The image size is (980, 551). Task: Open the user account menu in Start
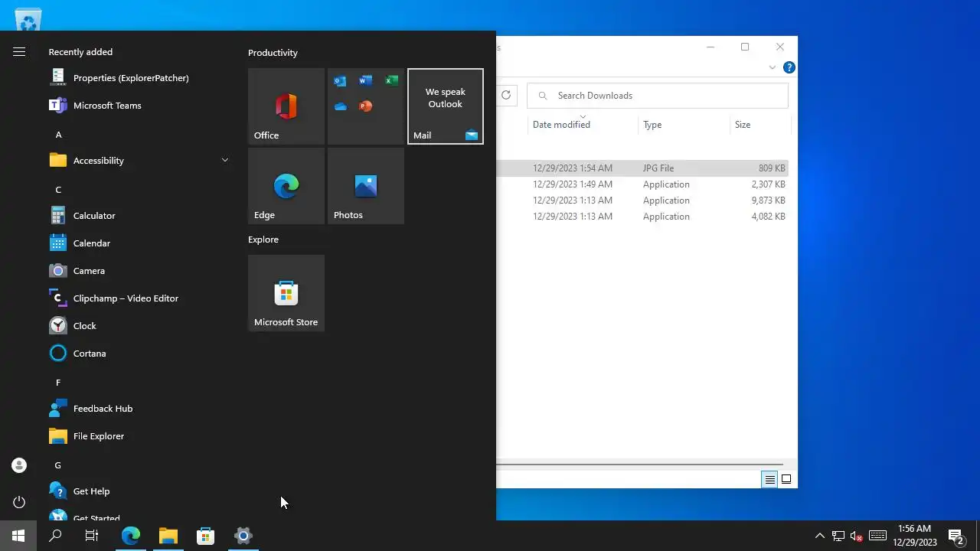(x=19, y=465)
